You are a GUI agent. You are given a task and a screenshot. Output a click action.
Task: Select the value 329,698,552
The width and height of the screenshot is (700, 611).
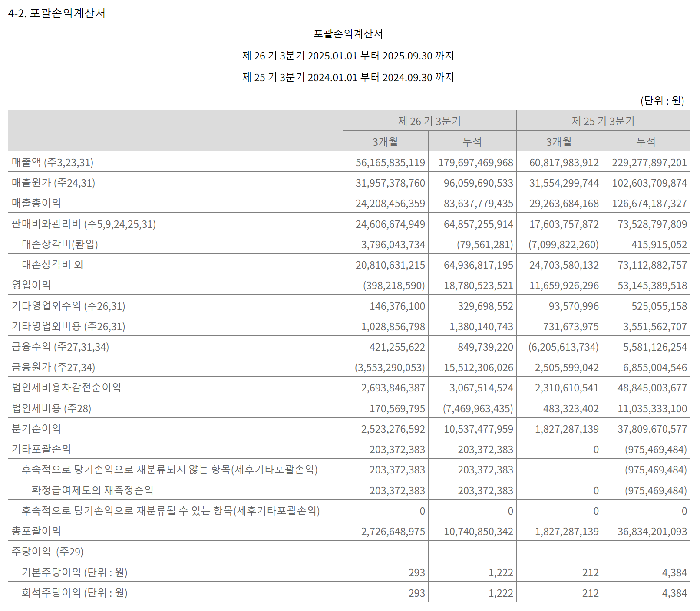tap(485, 306)
